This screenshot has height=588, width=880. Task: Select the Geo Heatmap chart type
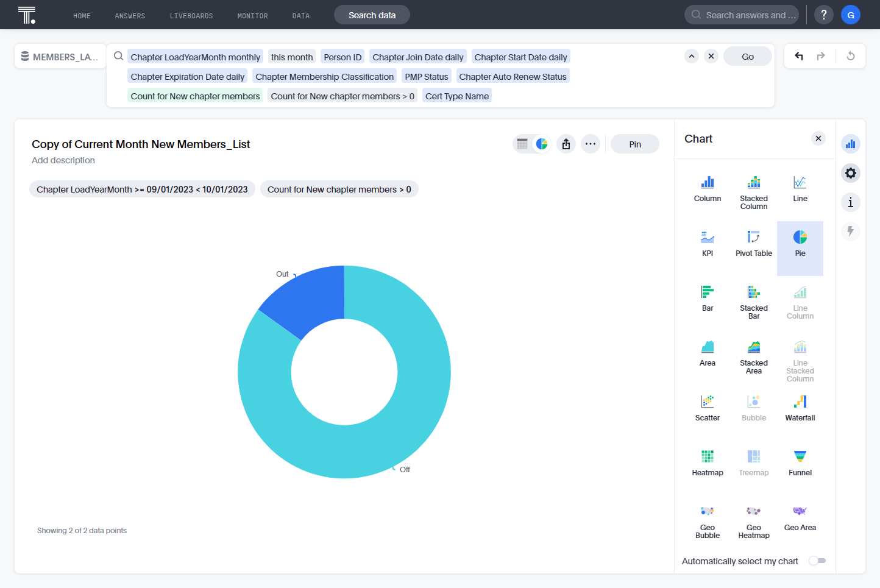click(754, 522)
